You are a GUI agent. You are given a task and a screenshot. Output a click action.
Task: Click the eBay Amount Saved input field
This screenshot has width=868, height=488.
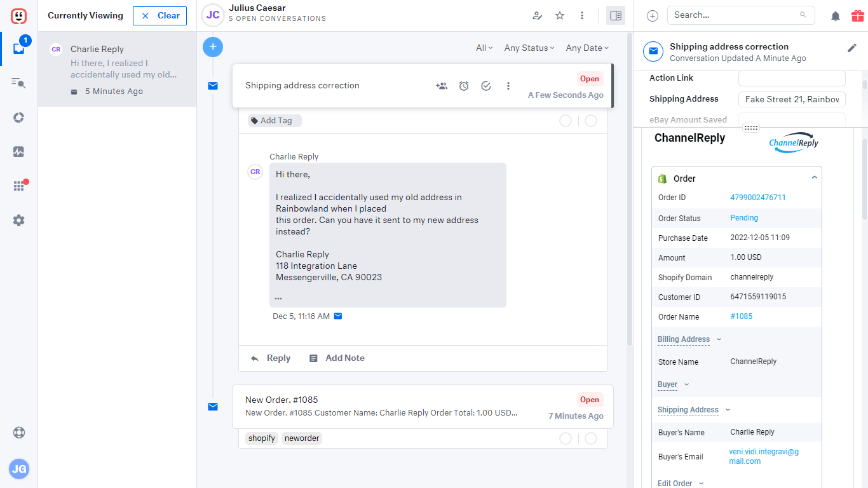click(x=792, y=119)
